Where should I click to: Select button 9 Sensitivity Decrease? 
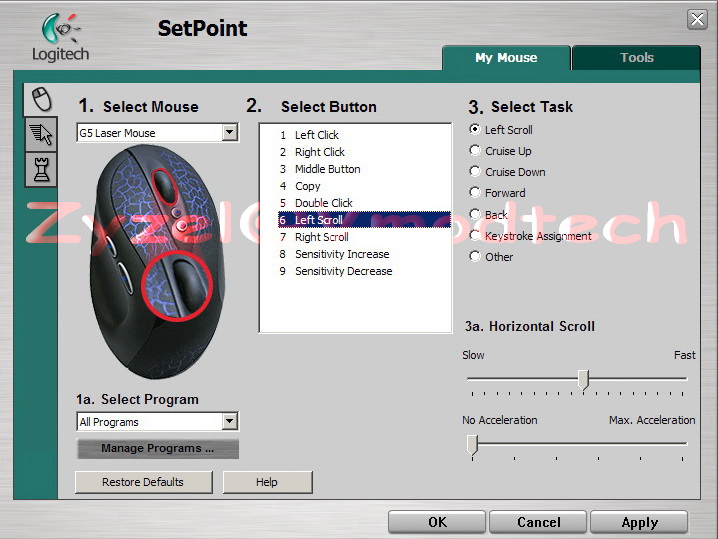click(364, 271)
